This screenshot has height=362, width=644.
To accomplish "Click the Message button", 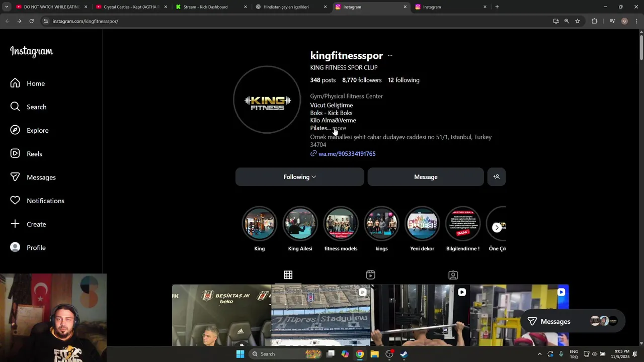I will tap(426, 177).
